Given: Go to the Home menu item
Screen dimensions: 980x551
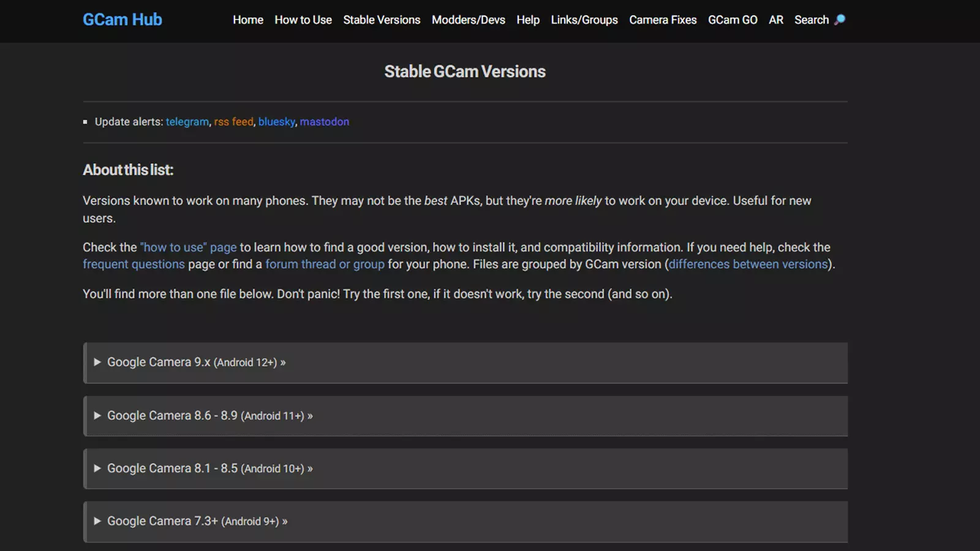Looking at the screenshot, I should pos(248,20).
